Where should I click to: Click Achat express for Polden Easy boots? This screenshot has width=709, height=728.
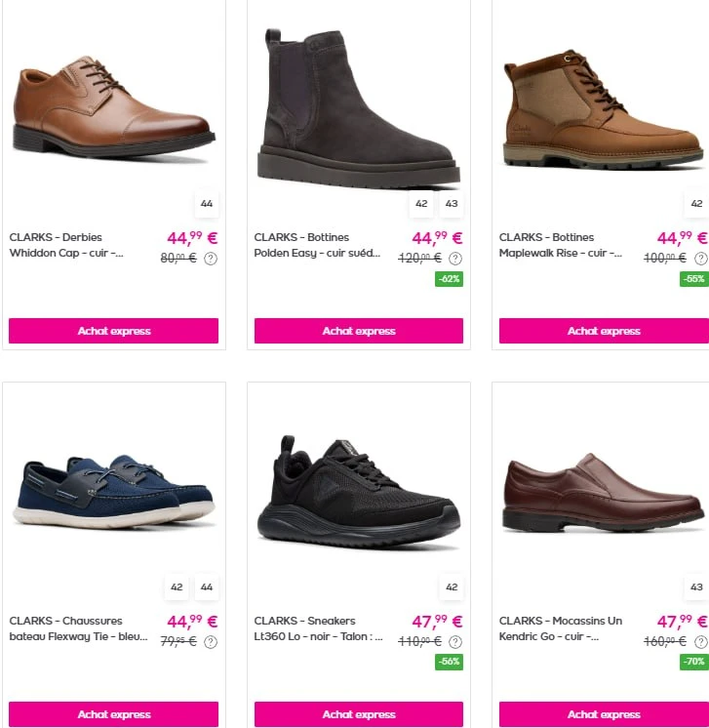[x=359, y=331]
